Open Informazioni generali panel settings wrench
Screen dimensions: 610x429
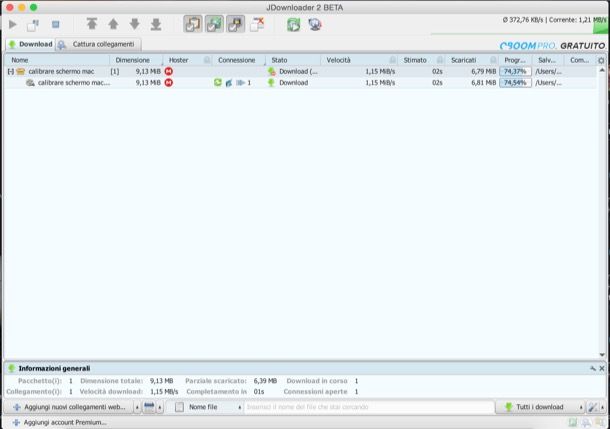pyautogui.click(x=593, y=368)
